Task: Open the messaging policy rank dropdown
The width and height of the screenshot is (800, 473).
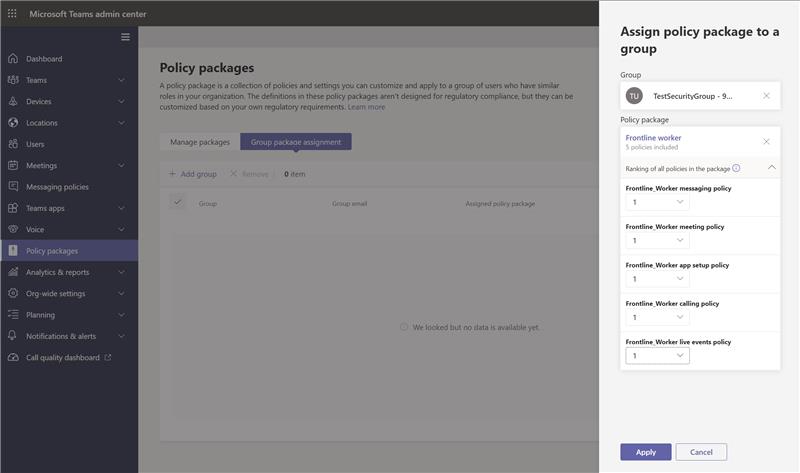Action: tap(658, 202)
